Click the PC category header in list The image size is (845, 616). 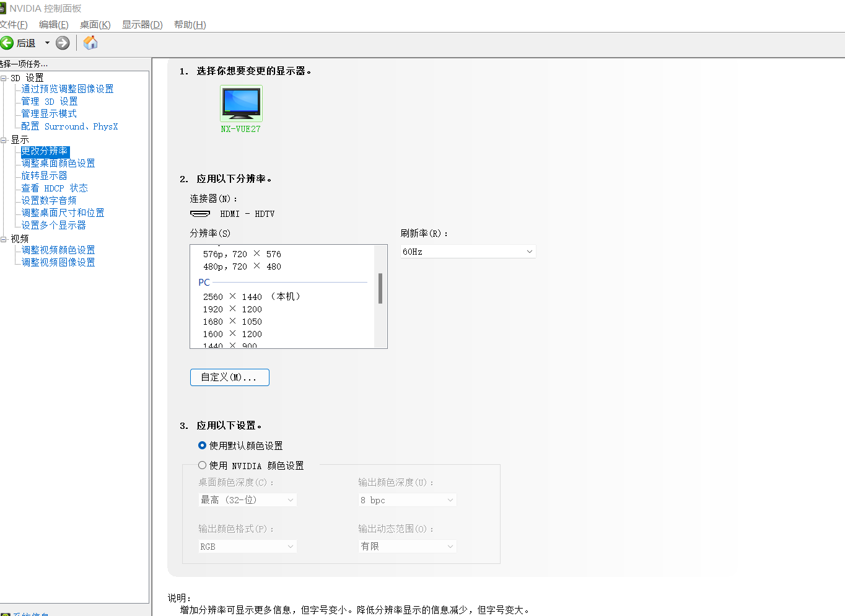point(204,283)
